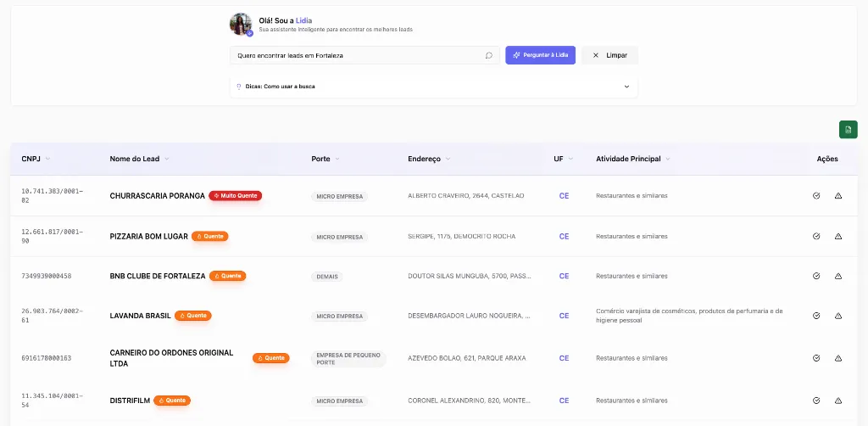This screenshot has height=426, width=868.
Task: Click the warning triangle for Distrifilm row
Action: click(838, 401)
